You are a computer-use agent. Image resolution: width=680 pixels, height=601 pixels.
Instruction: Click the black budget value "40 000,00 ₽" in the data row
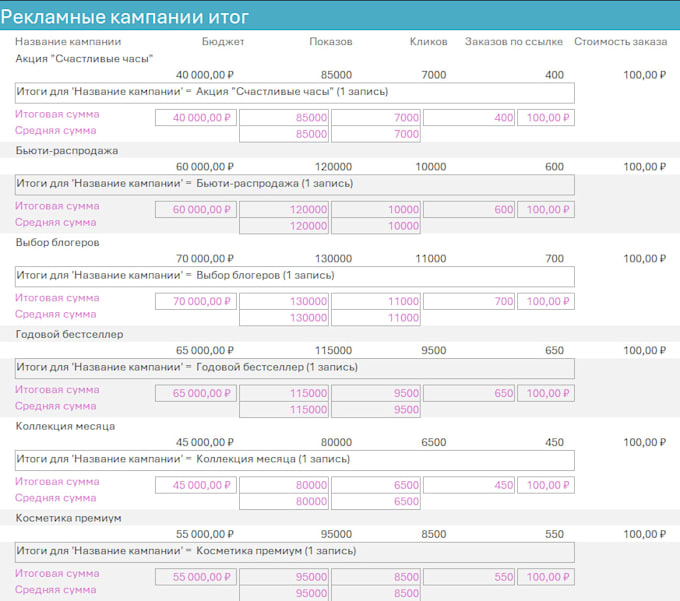pos(205,75)
